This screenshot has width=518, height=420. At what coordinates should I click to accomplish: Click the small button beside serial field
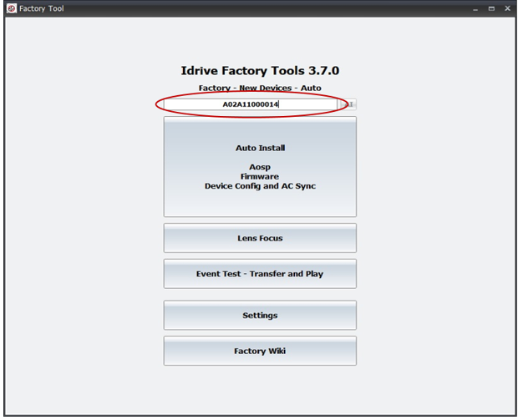tap(348, 104)
